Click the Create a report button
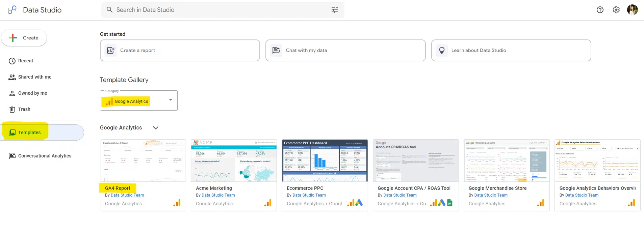 point(180,50)
